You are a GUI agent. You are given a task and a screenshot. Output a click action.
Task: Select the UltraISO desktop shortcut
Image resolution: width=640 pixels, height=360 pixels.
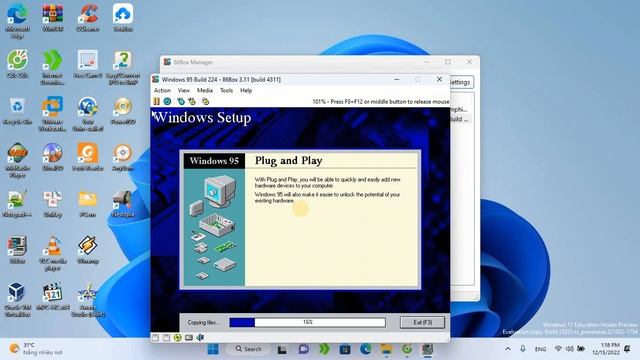[x=53, y=157]
